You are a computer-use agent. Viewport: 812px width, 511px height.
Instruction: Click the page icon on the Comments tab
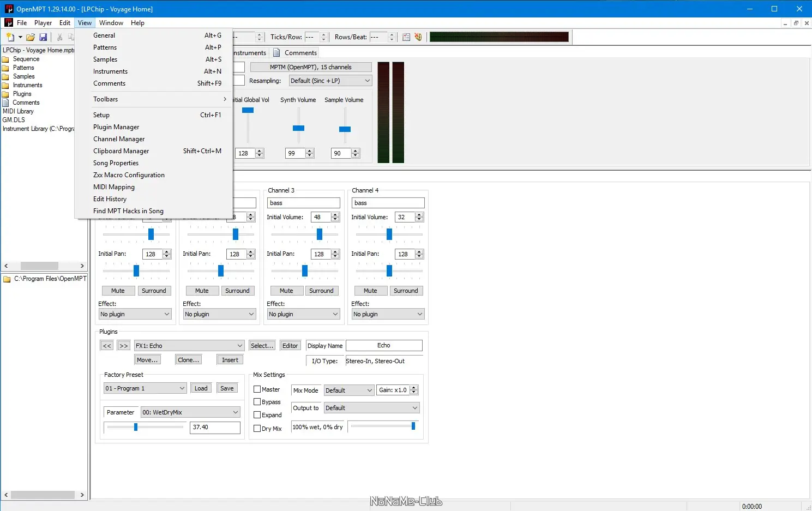coord(276,53)
